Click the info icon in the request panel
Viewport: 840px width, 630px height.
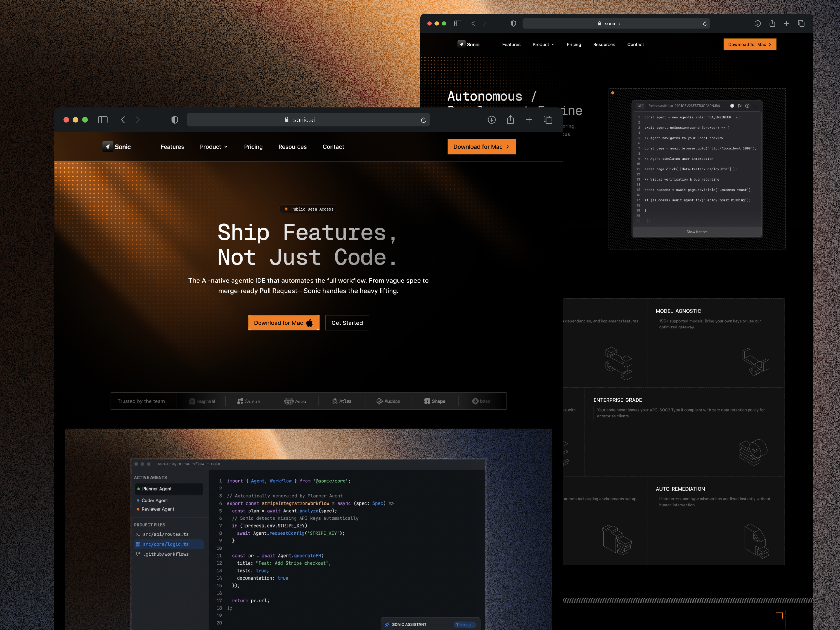(x=747, y=106)
